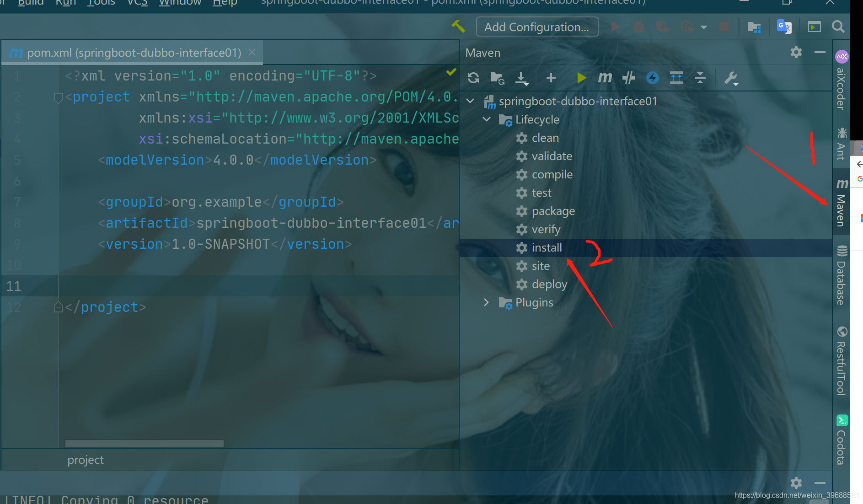
Task: Open RestfulTool side tool window
Action: click(842, 361)
